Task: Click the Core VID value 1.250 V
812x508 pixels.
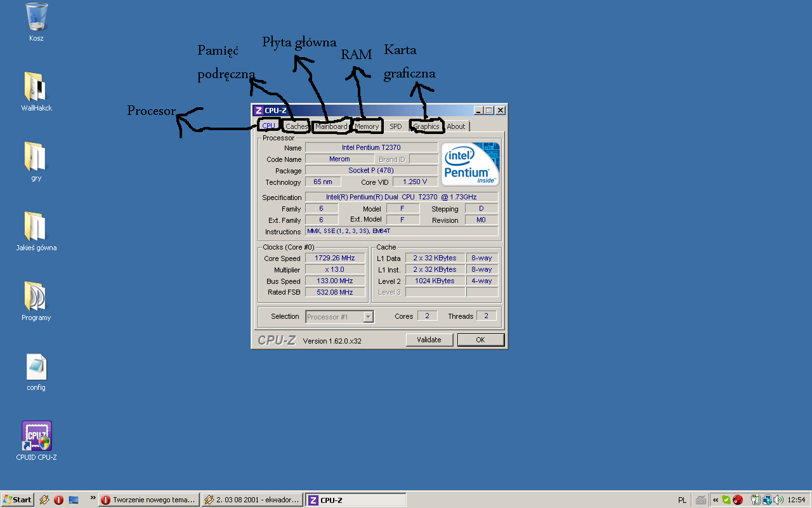Action: coord(415,182)
